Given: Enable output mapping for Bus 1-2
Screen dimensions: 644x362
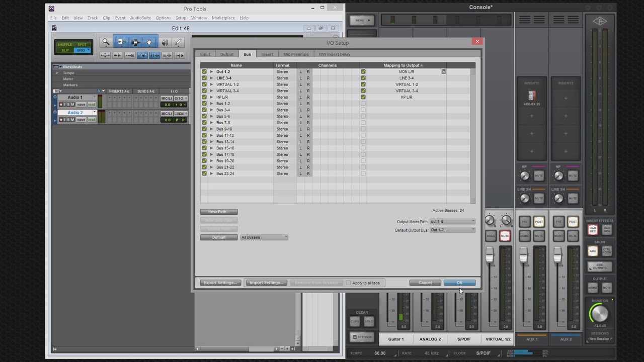Looking at the screenshot, I should point(363,104).
